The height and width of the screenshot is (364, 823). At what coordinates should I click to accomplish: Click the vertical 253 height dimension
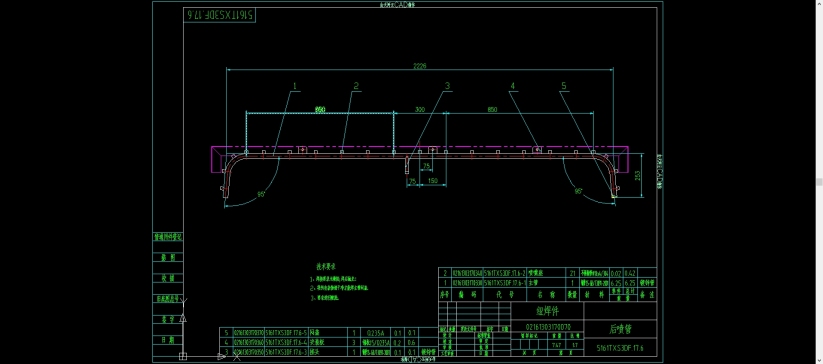(638, 176)
